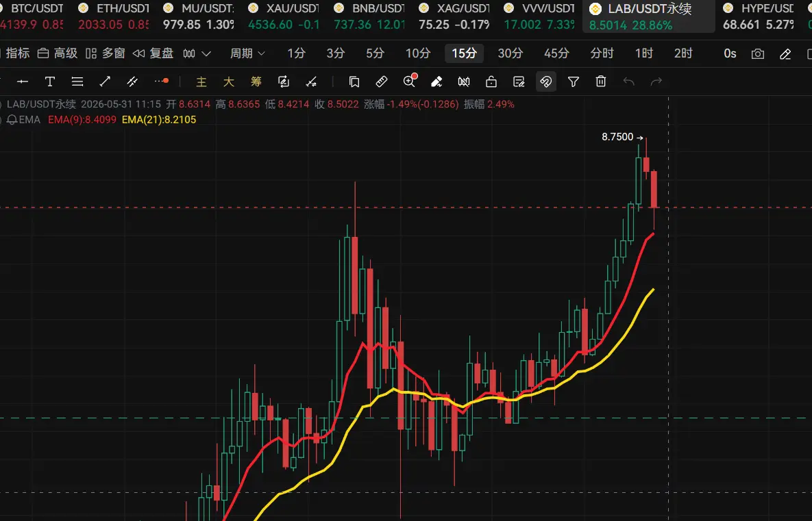Switch to the BNB/USDT ticker tab
The height and width of the screenshot is (521, 812).
[x=369, y=16]
